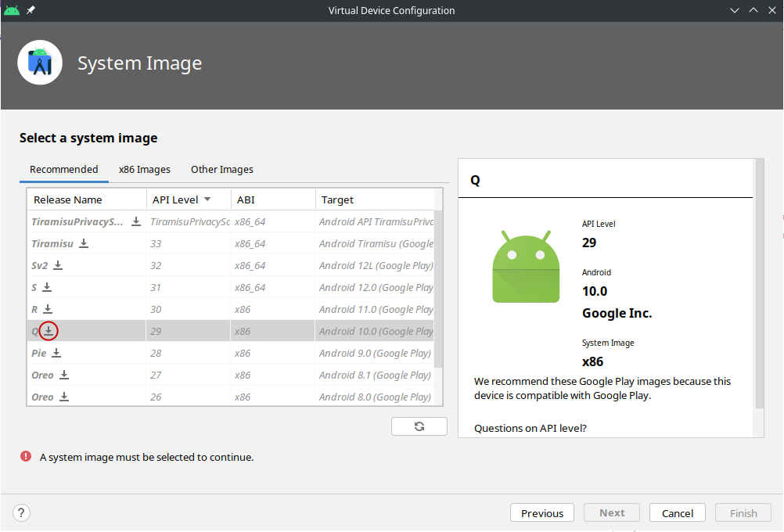The width and height of the screenshot is (784, 532).
Task: Click download icon next to Tiramisu
Action: click(84, 243)
